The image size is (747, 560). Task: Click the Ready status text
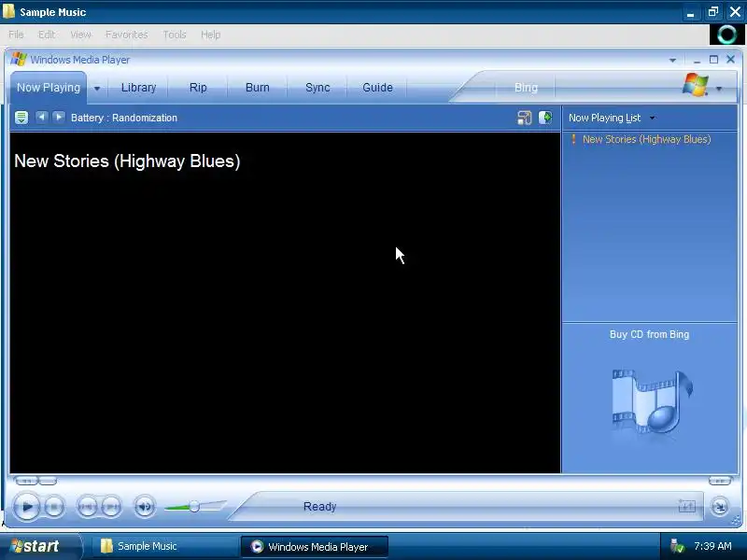point(319,506)
